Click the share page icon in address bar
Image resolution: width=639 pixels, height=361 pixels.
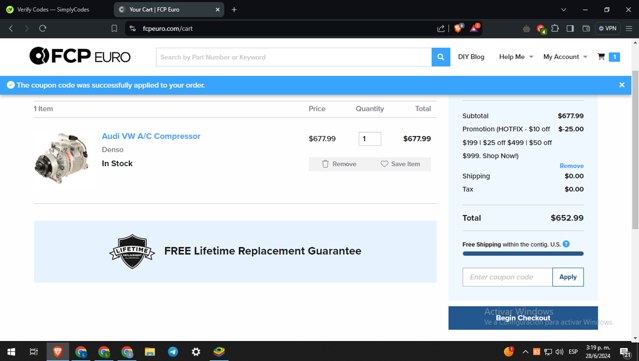441,29
